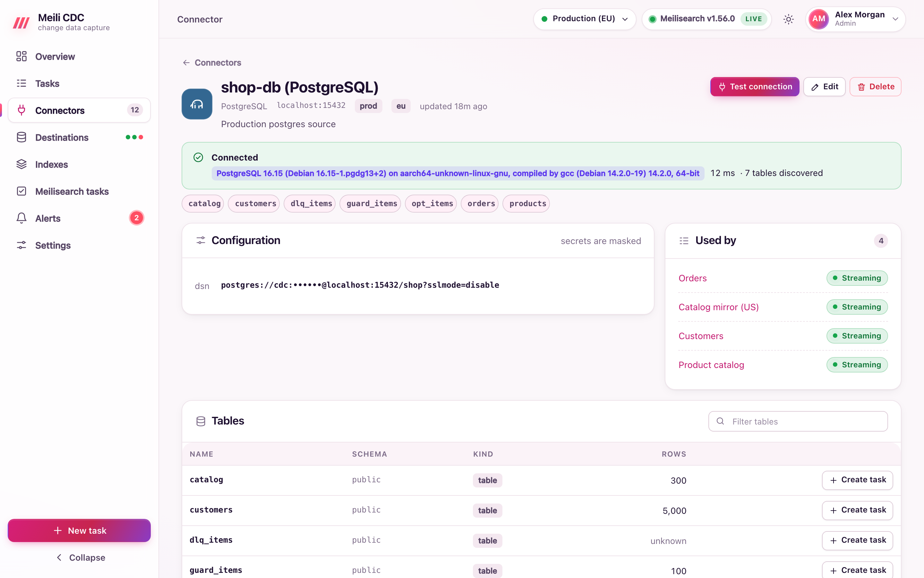Toggle the light/dark theme sun icon
924x578 pixels.
click(x=789, y=19)
